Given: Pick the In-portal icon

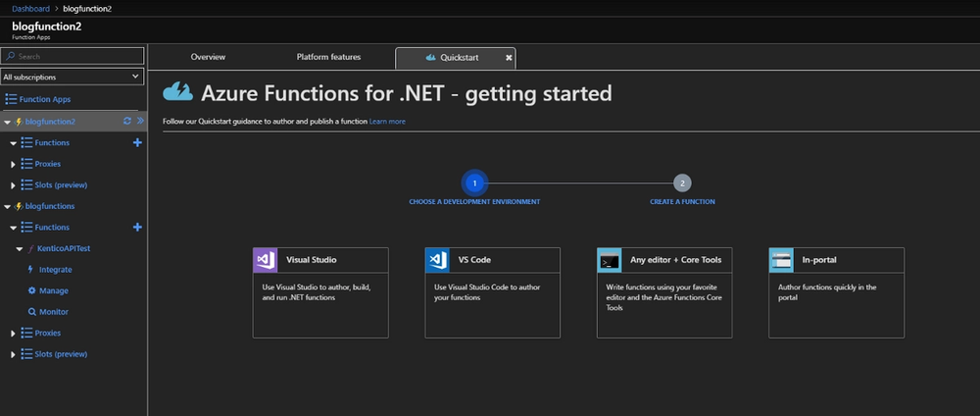Looking at the screenshot, I should coord(782,260).
